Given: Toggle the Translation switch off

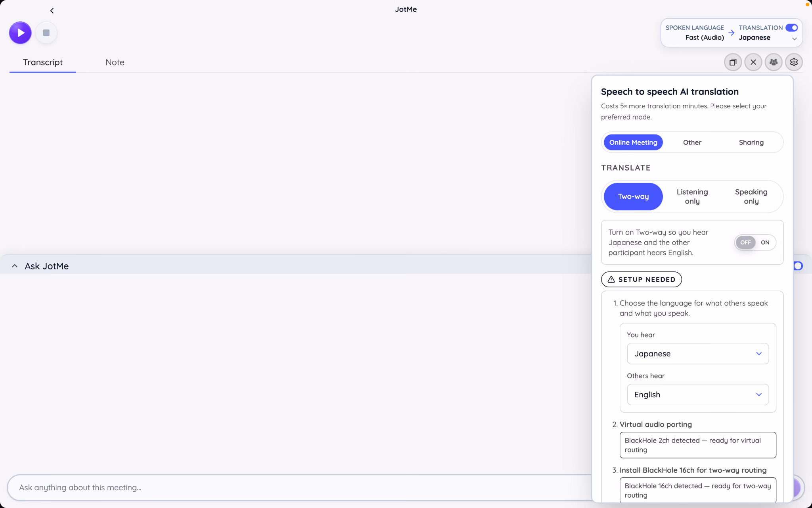Looking at the screenshot, I should point(791,27).
